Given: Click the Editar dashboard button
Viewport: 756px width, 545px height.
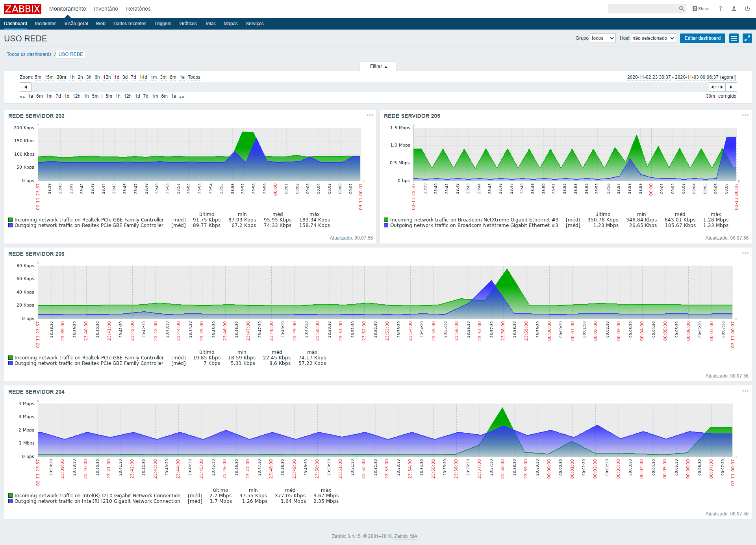Looking at the screenshot, I should pos(702,38).
